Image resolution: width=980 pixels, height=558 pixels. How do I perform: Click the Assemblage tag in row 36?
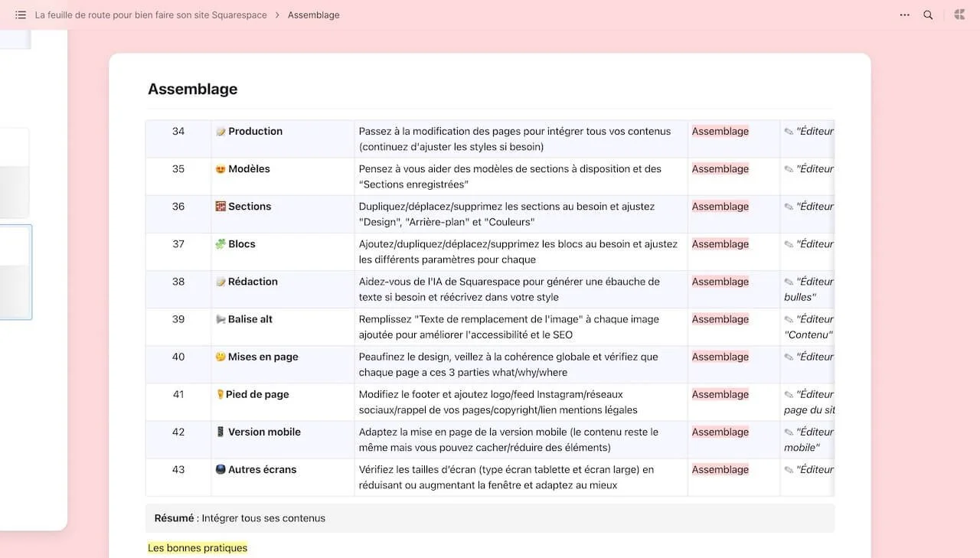[720, 207]
